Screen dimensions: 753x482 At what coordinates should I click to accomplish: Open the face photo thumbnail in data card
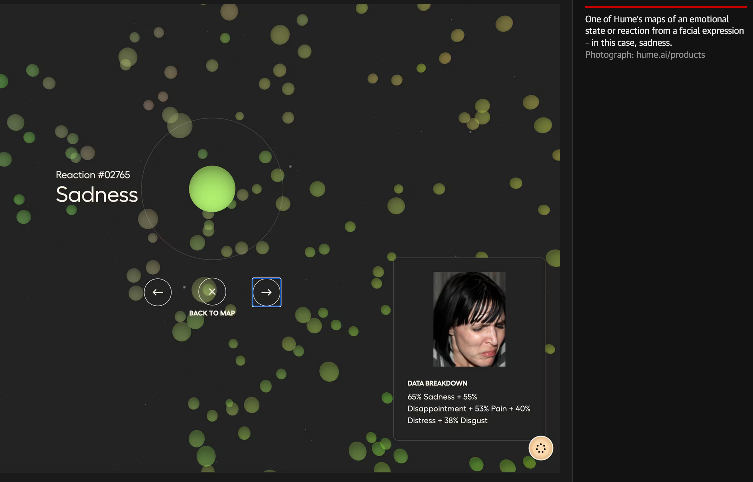pos(469,319)
